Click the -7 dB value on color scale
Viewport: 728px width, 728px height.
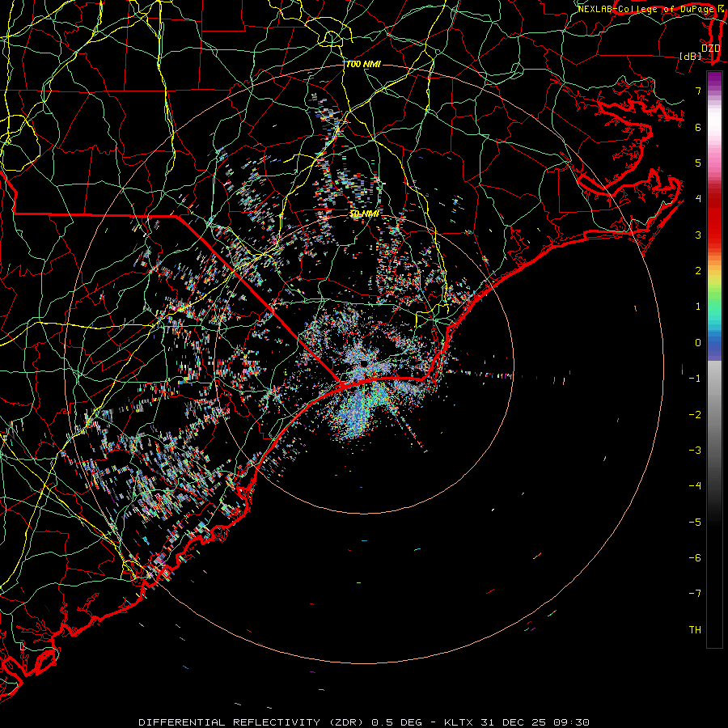695,594
